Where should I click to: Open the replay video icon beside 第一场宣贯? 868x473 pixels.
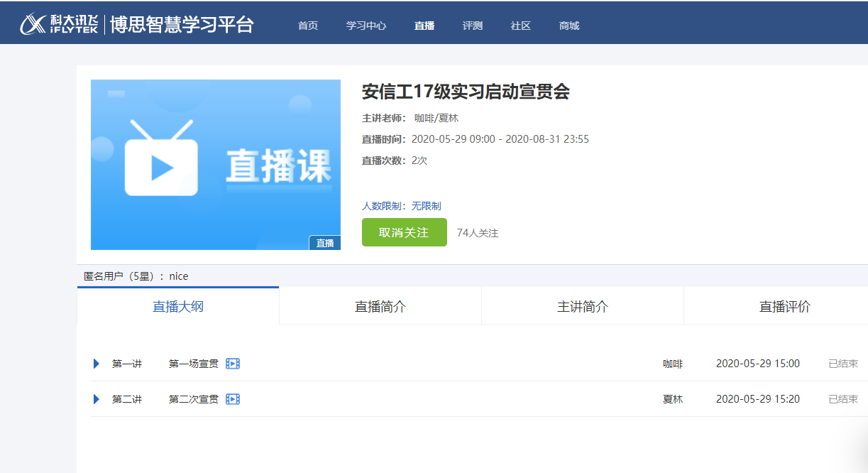click(232, 363)
